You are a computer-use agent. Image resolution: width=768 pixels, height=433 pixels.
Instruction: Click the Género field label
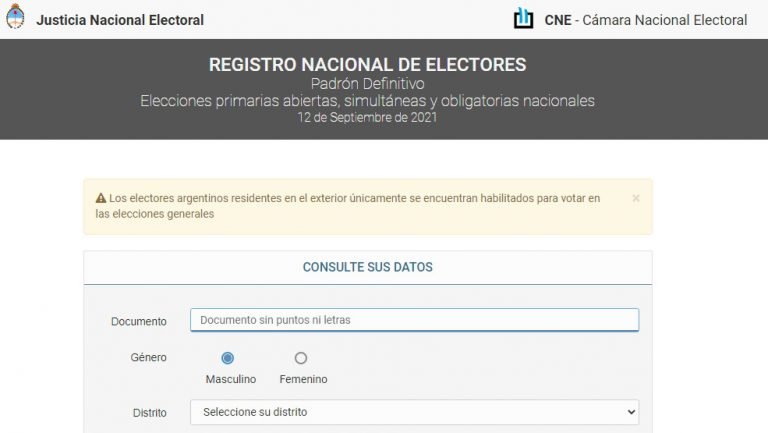pyautogui.click(x=148, y=357)
